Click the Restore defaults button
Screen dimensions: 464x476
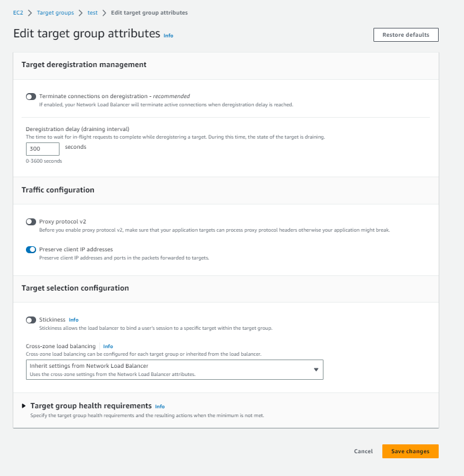406,35
